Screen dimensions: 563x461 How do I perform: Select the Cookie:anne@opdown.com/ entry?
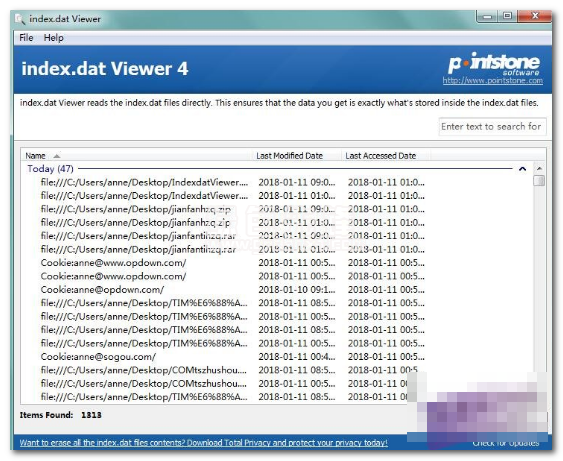coord(233,289)
